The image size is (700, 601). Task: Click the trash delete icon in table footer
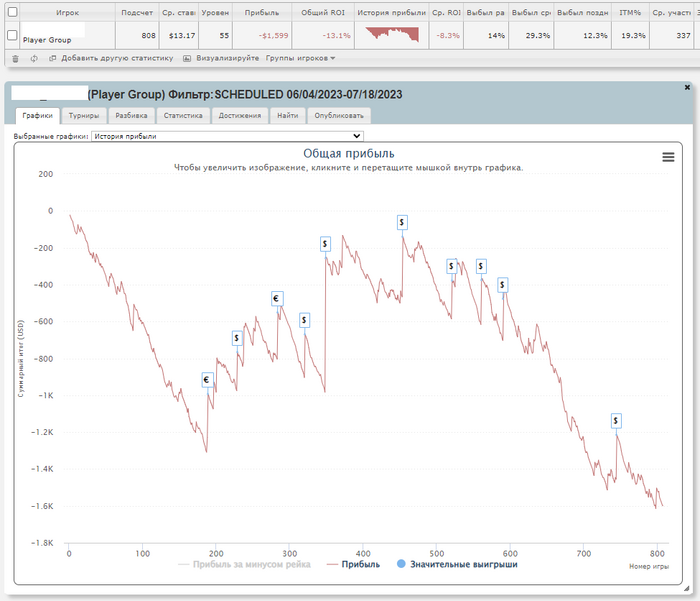(15, 58)
